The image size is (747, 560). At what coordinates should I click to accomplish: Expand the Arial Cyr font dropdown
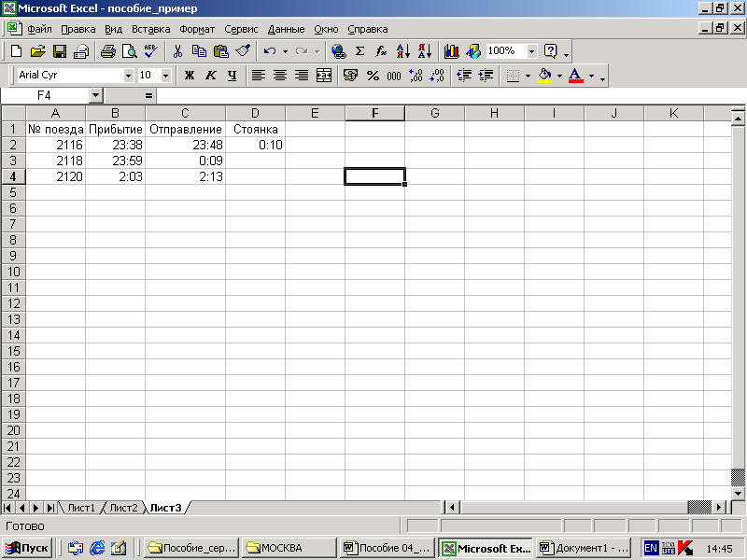pyautogui.click(x=128, y=76)
